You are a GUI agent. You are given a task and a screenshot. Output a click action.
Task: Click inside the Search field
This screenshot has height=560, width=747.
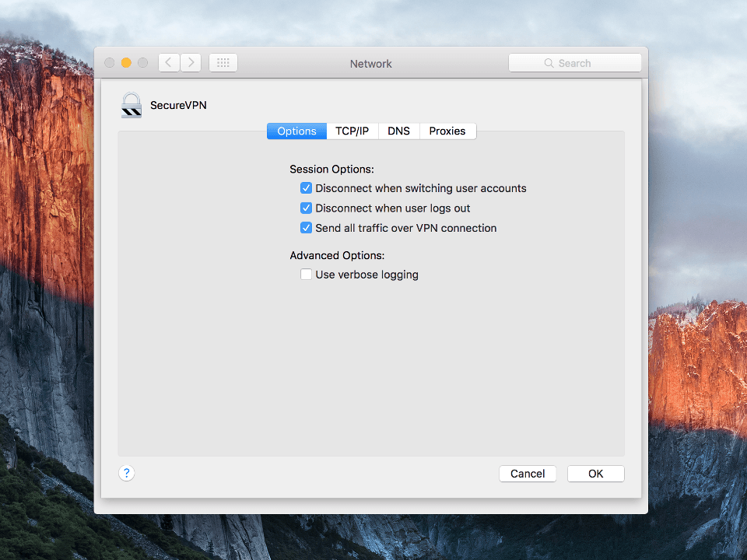point(580,62)
